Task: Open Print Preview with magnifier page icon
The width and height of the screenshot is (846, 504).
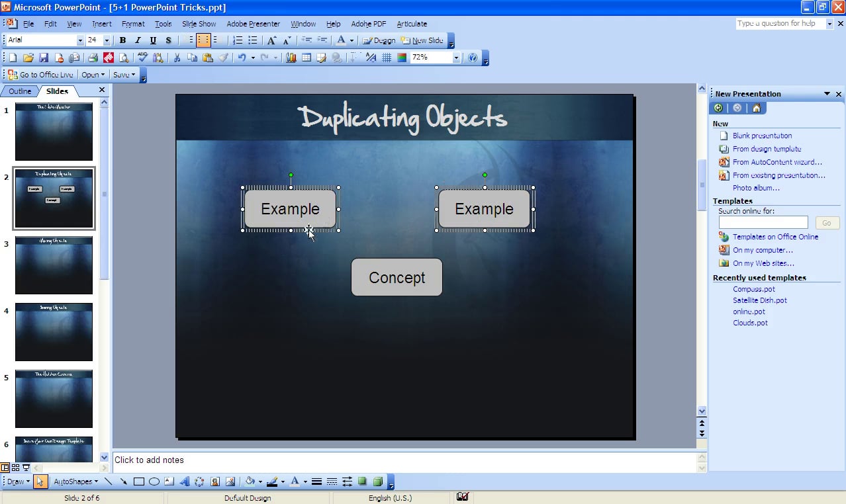Action: (x=124, y=58)
